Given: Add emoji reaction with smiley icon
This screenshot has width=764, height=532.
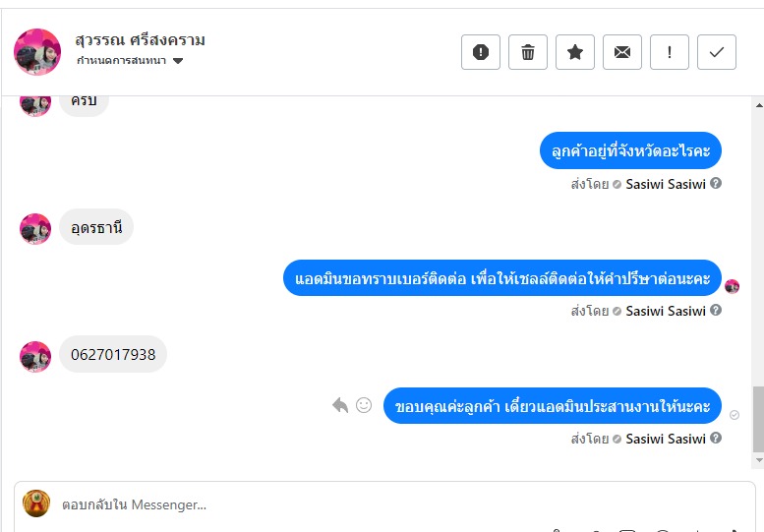Looking at the screenshot, I should click(364, 405).
